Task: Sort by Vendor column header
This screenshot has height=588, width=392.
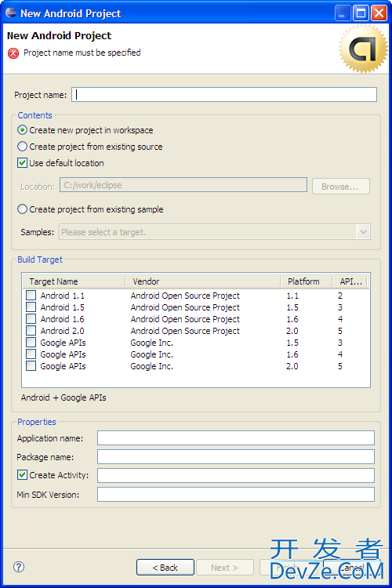Action: pos(202,281)
